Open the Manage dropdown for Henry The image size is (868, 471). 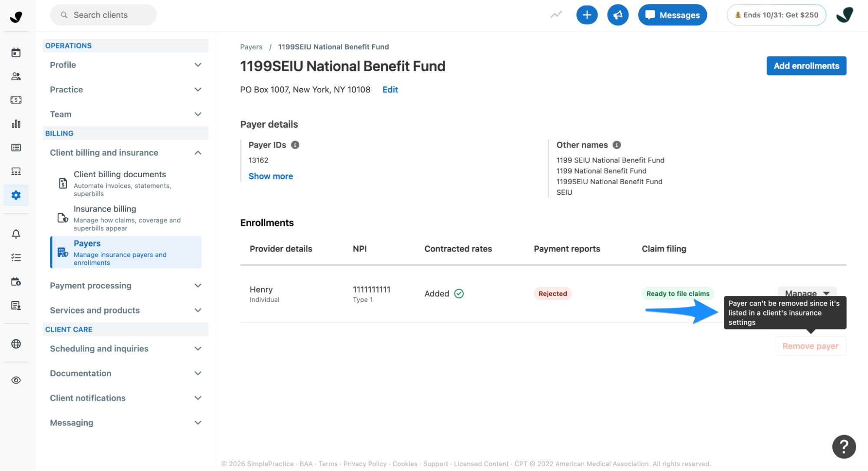click(807, 292)
